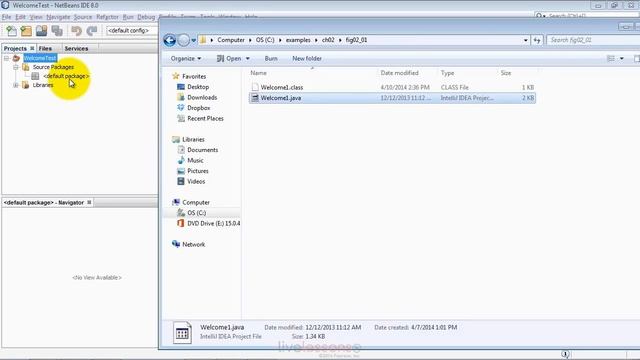Switch to the Files tab
The height and width of the screenshot is (360, 640).
45,48
